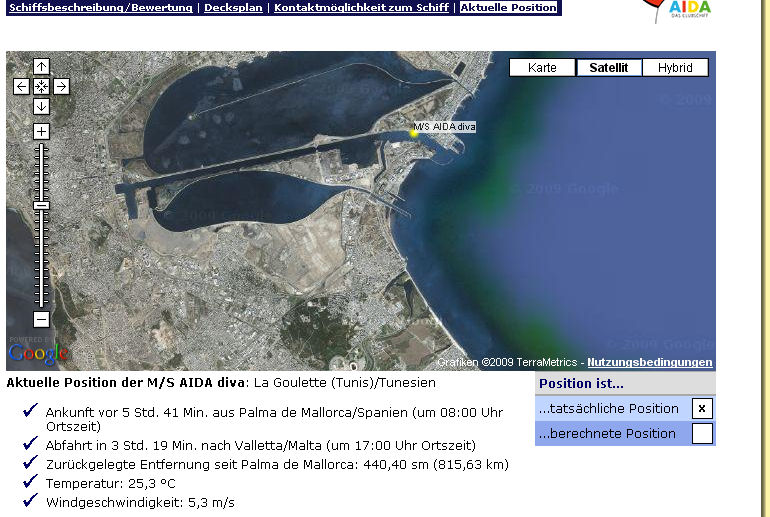
Task: Open Nutzungsbedingungen terms link
Action: pyautogui.click(x=650, y=362)
